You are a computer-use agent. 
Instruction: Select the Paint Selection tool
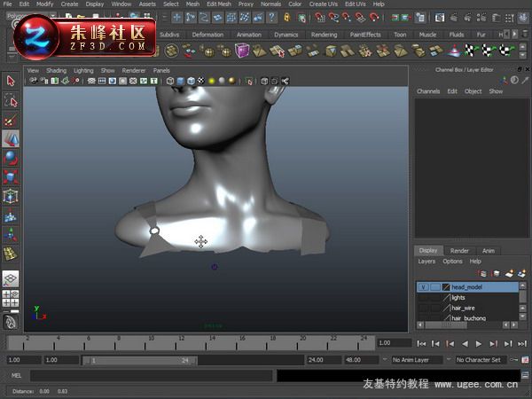click(11, 121)
